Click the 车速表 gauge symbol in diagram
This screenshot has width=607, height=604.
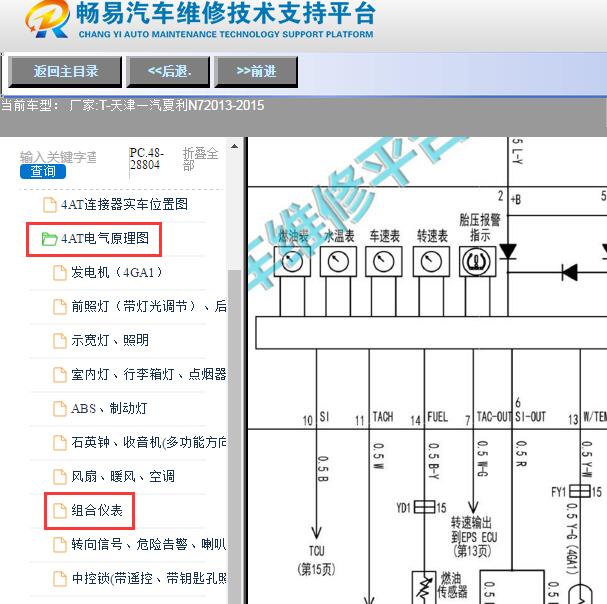coord(384,261)
